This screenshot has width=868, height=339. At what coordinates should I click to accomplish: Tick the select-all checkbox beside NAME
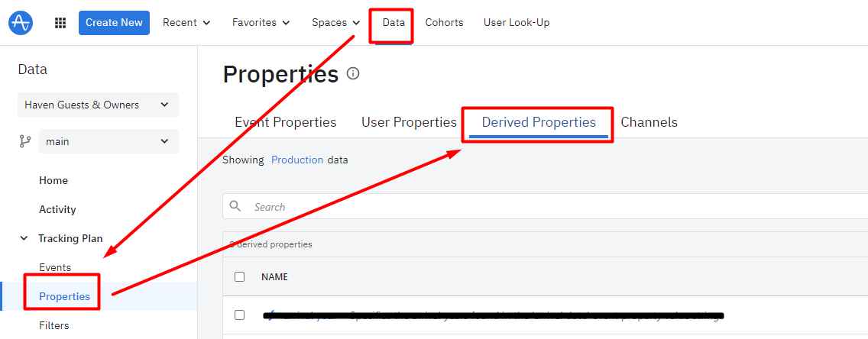(x=239, y=276)
